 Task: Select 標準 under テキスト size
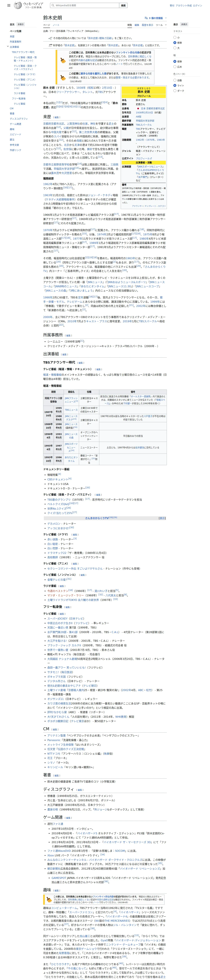pyautogui.click(x=175, y=43)
